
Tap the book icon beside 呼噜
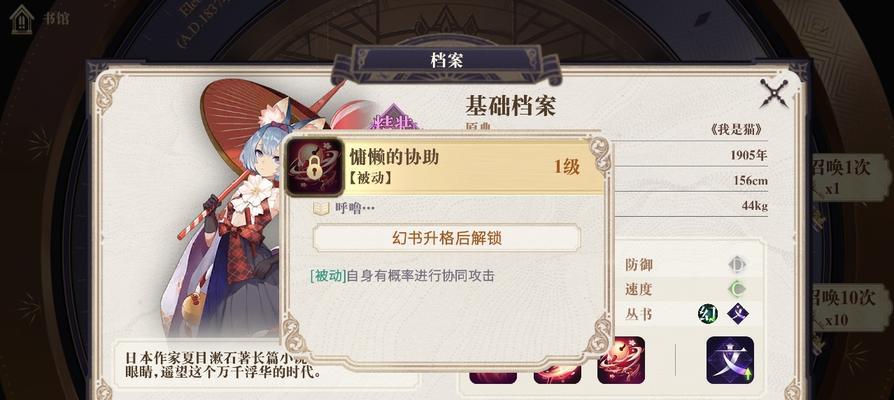pos(321,208)
